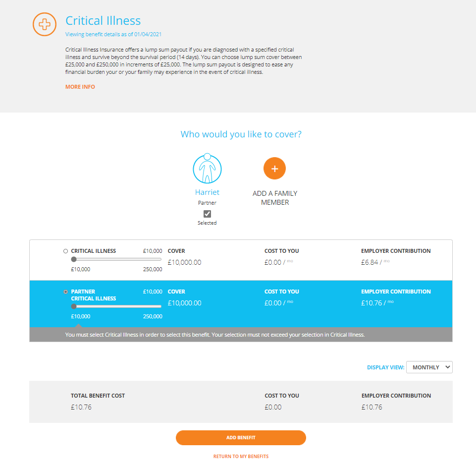This screenshot has height=469, width=476.
Task: Follow the Return To My Benefits link
Action: (241, 457)
